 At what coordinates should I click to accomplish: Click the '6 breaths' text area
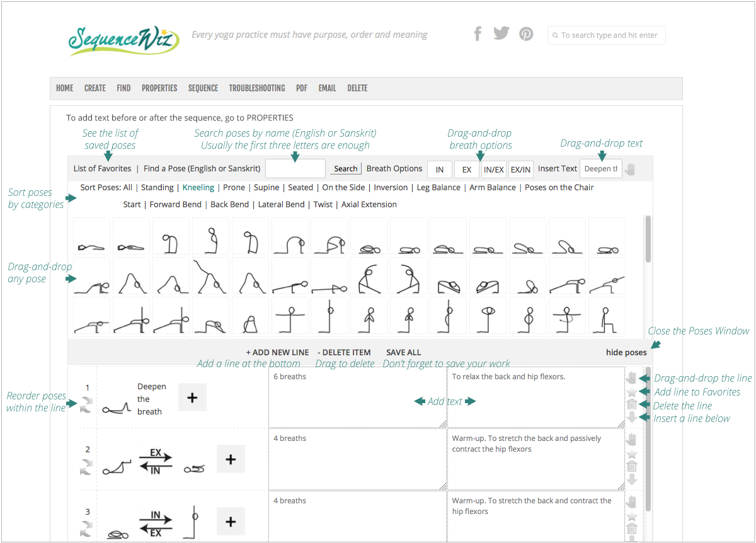[358, 397]
